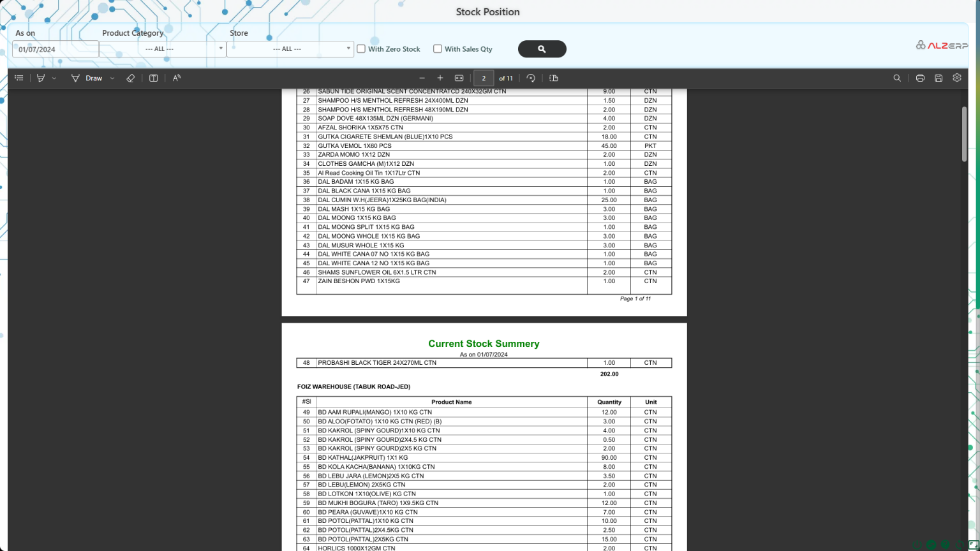The width and height of the screenshot is (980, 551).
Task: Open the Store dropdown
Action: point(348,48)
